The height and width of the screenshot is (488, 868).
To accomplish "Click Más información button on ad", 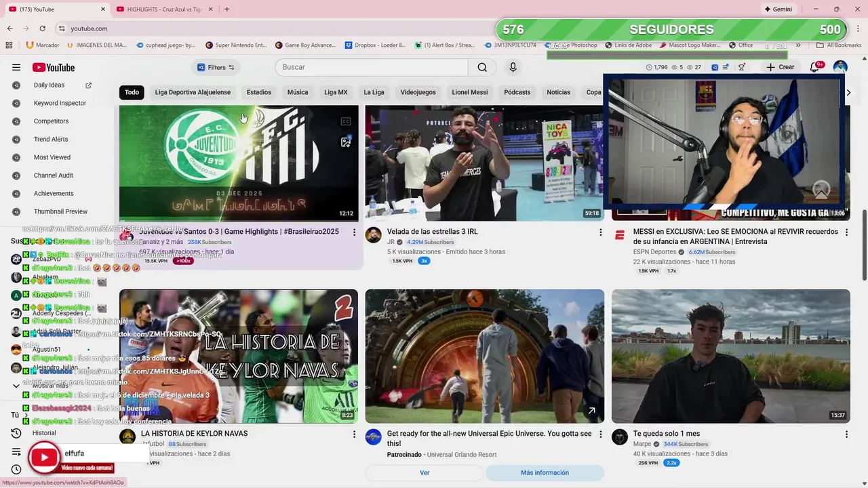I will click(x=545, y=472).
